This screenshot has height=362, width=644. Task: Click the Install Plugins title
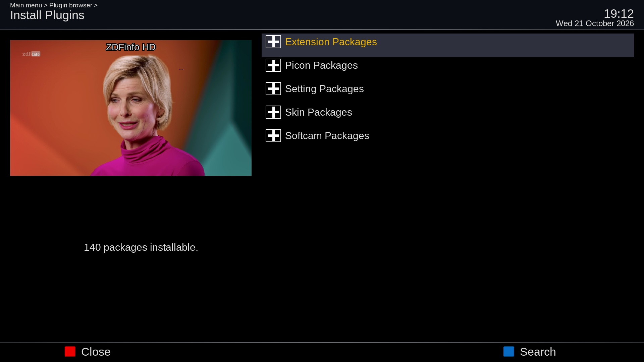coord(47,15)
